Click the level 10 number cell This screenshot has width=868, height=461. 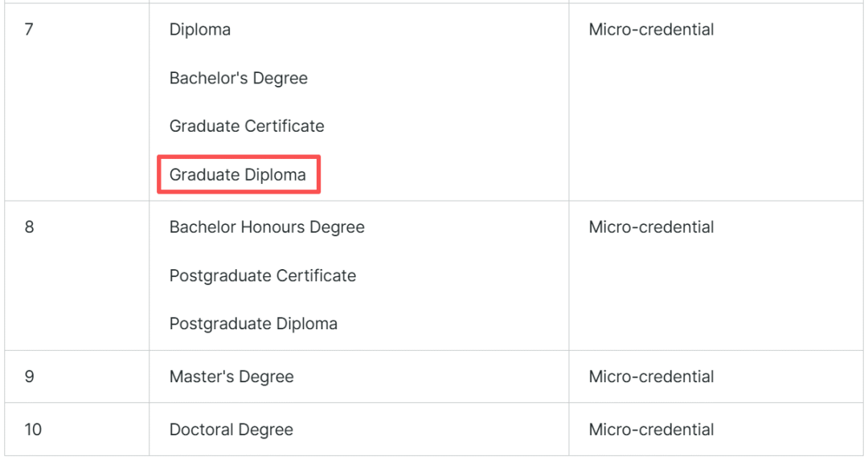(x=33, y=430)
